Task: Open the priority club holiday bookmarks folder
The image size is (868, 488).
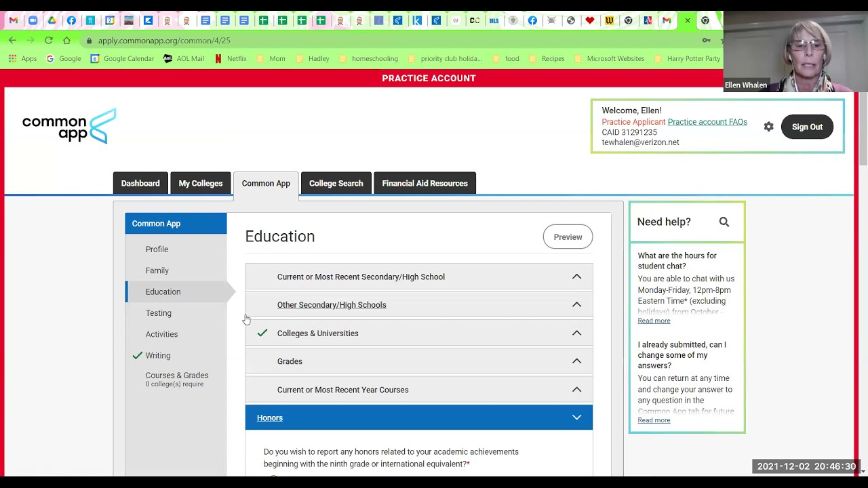Action: (446, 59)
